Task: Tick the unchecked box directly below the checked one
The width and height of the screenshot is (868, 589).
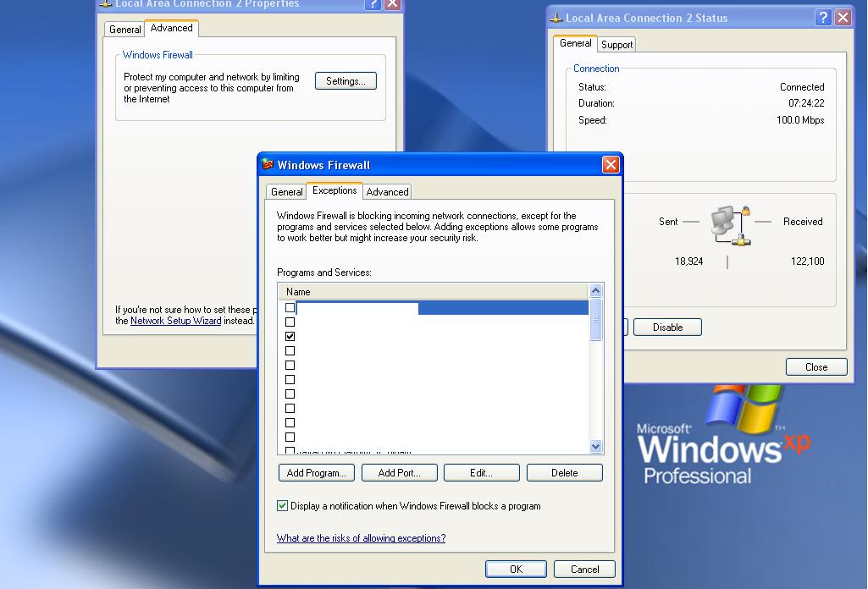Action: 290,350
